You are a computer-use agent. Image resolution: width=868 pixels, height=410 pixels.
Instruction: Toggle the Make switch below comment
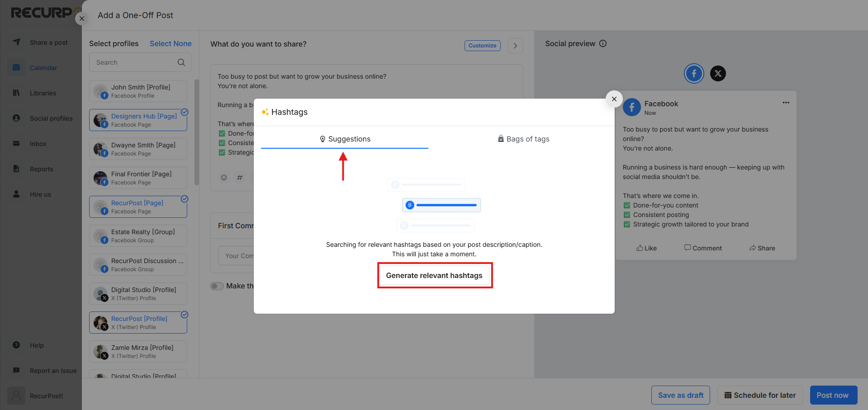click(x=217, y=286)
